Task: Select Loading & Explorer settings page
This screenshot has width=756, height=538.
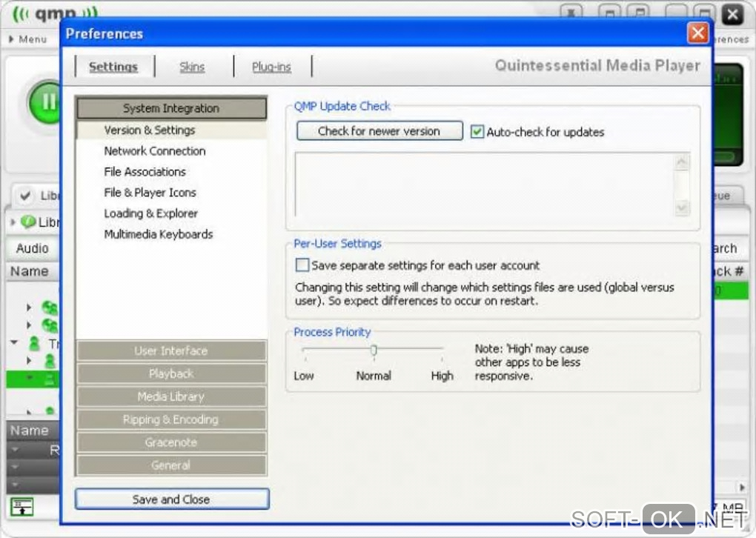Action: (x=151, y=213)
